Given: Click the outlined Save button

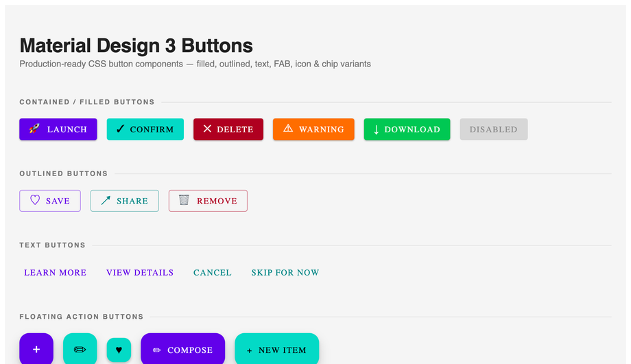Looking at the screenshot, I should (x=50, y=201).
